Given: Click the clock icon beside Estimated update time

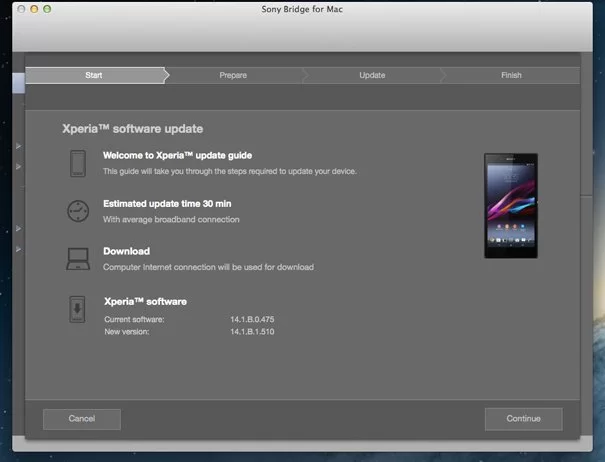Looking at the screenshot, I should tap(78, 211).
